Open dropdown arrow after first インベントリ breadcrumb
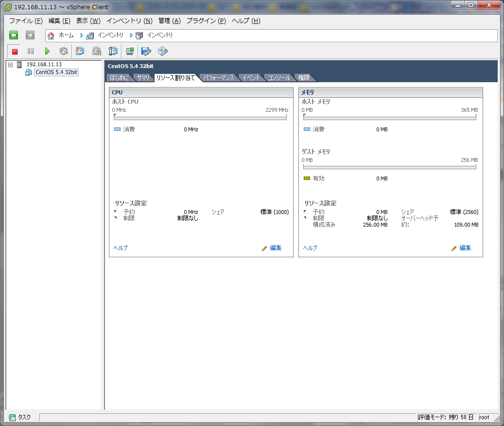 tap(131, 35)
